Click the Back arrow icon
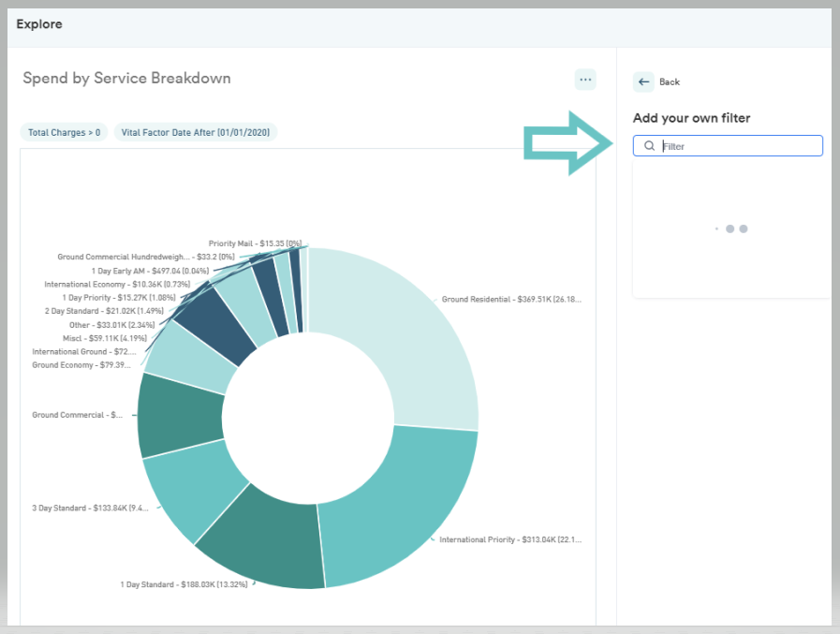The height and width of the screenshot is (634, 840). pos(643,82)
